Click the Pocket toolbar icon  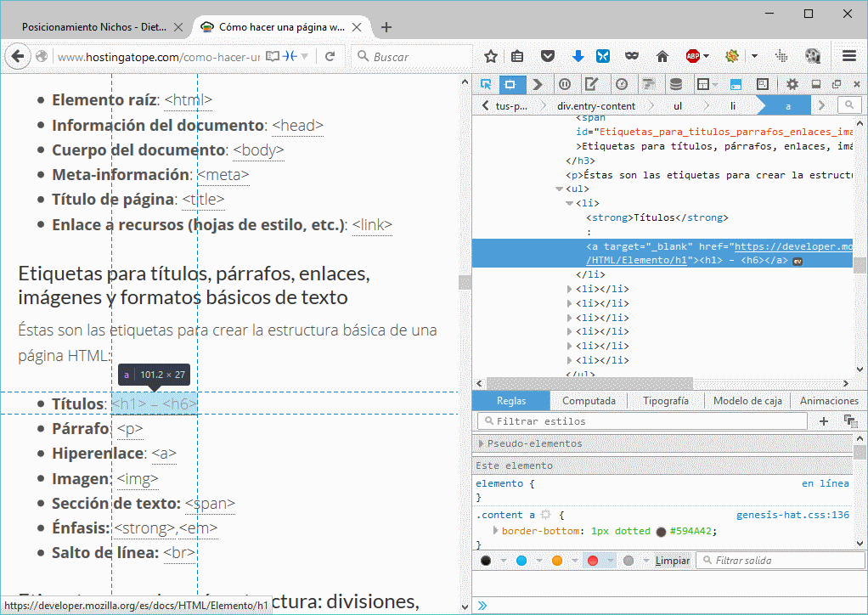(548, 56)
